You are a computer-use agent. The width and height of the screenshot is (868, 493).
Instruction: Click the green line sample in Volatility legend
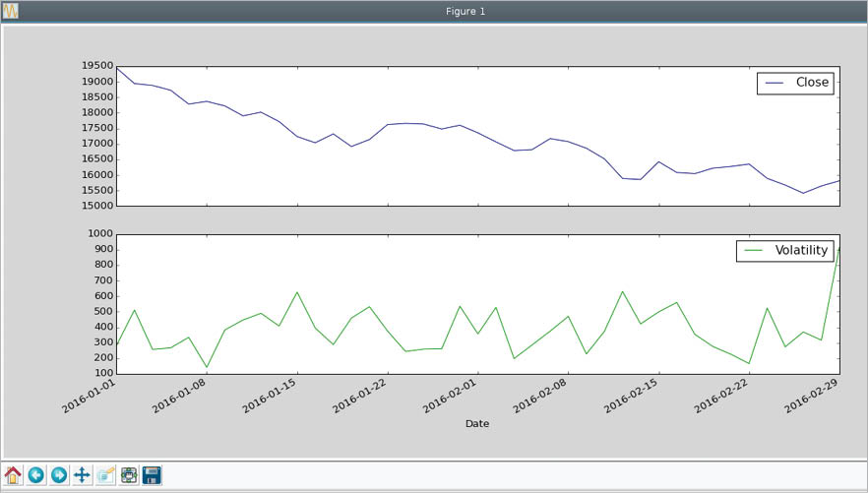coord(754,251)
